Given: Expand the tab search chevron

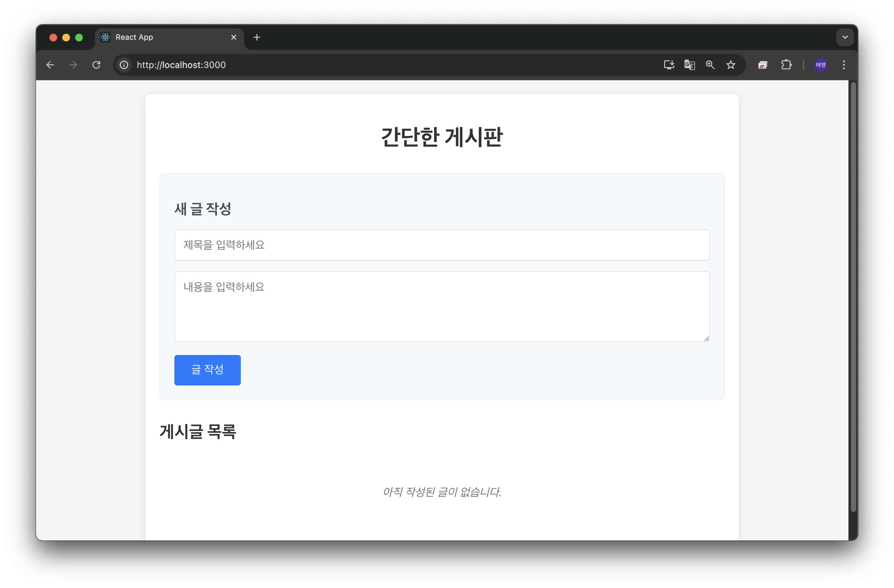Looking at the screenshot, I should (845, 37).
